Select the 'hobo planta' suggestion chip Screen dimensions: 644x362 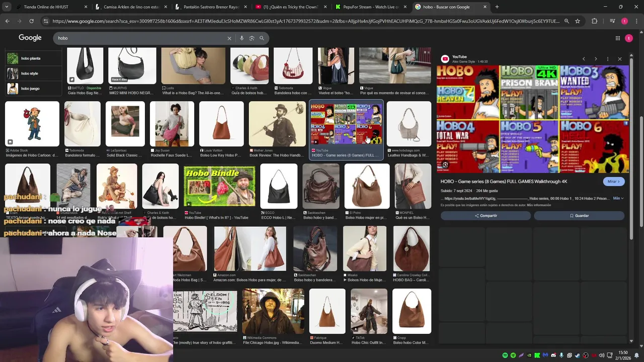tap(33, 58)
